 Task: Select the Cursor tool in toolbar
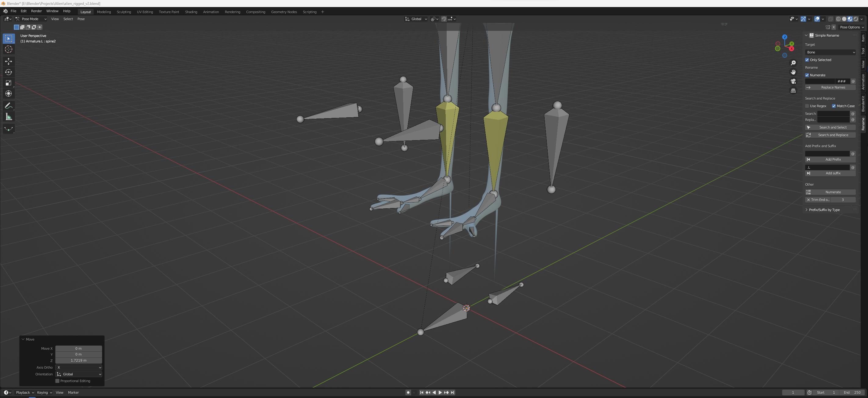click(x=9, y=49)
